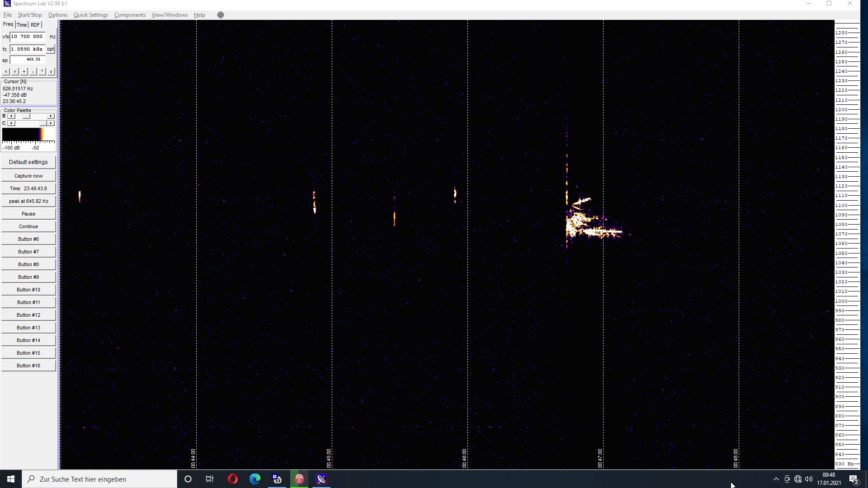
Task: Click the contrast C slider thumb
Action: (43, 123)
